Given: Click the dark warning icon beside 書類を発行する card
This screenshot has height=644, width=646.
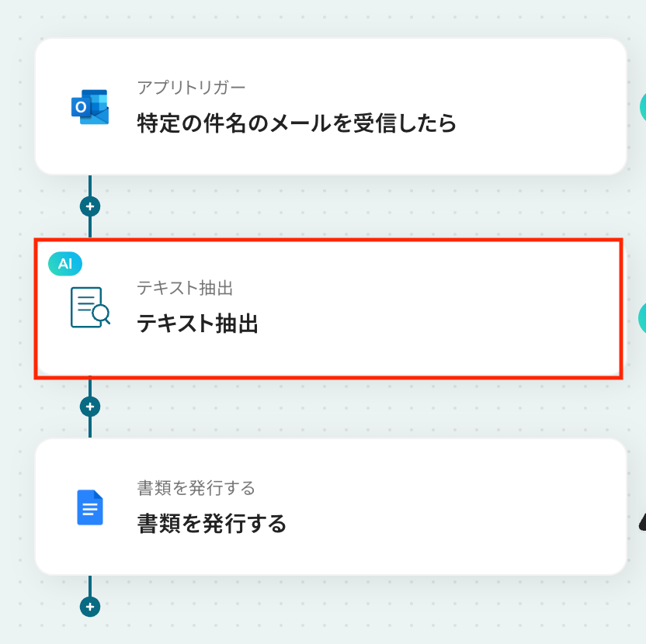Looking at the screenshot, I should (x=642, y=523).
